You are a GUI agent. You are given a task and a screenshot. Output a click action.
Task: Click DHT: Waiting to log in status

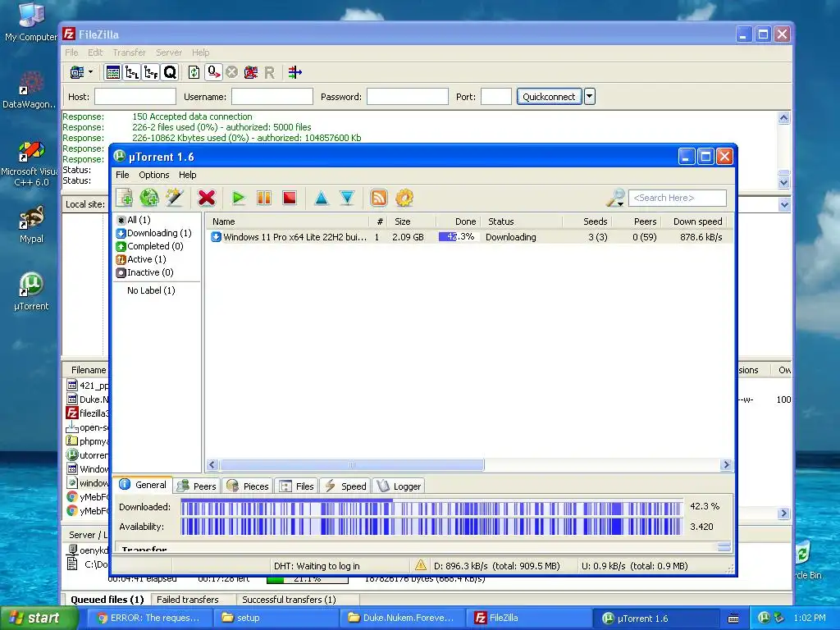(317, 566)
